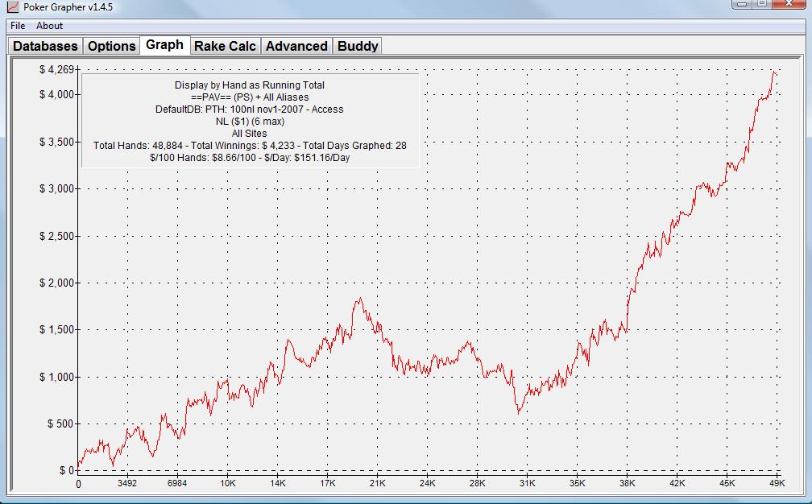
Task: Open the Buddy tab
Action: pos(358,46)
